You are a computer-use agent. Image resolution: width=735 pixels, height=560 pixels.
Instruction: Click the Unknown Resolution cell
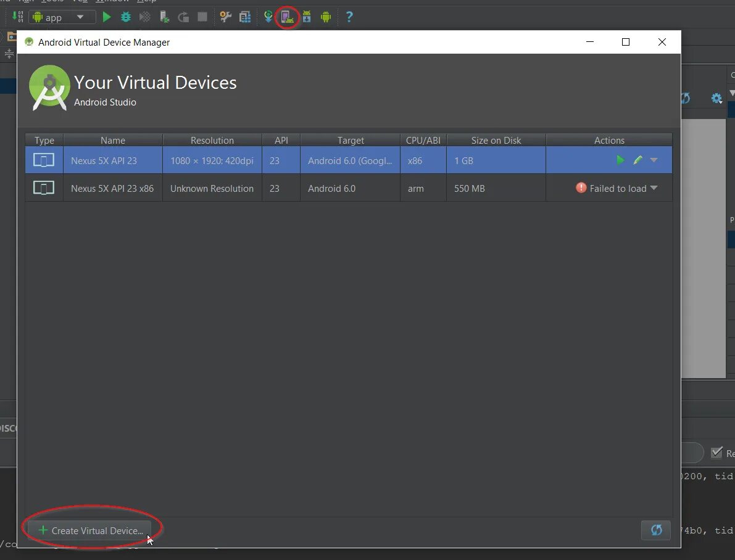point(212,188)
